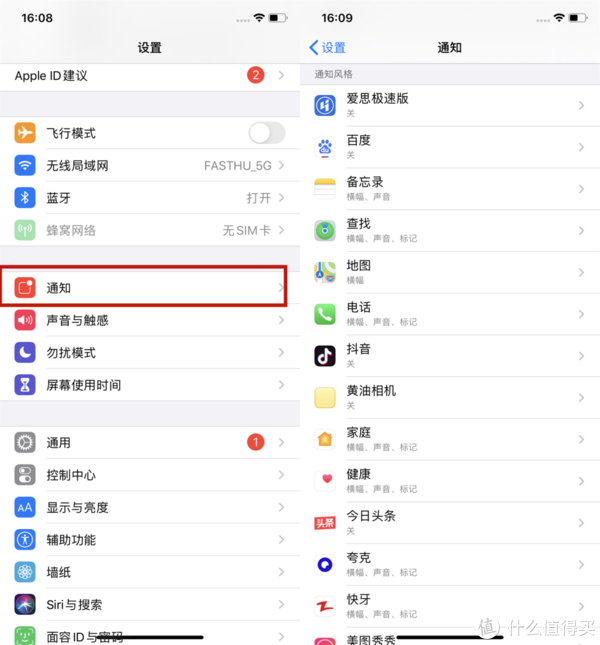This screenshot has width=600, height=645.
Task: Tap the 百度 Baidu app icon
Action: (x=325, y=147)
